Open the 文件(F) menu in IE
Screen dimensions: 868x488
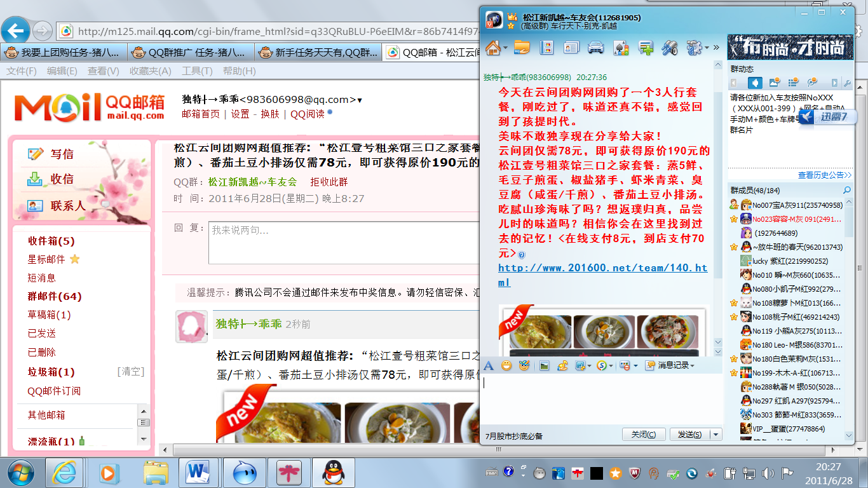pyautogui.click(x=22, y=71)
